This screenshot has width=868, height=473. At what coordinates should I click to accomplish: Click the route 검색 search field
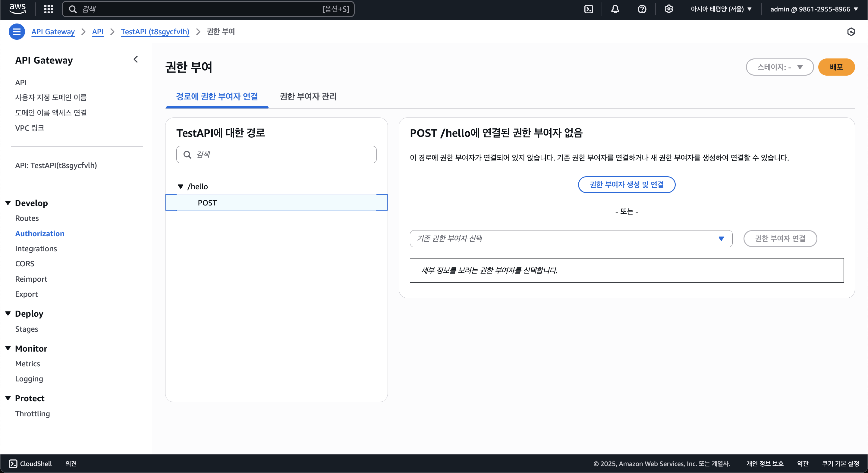276,155
